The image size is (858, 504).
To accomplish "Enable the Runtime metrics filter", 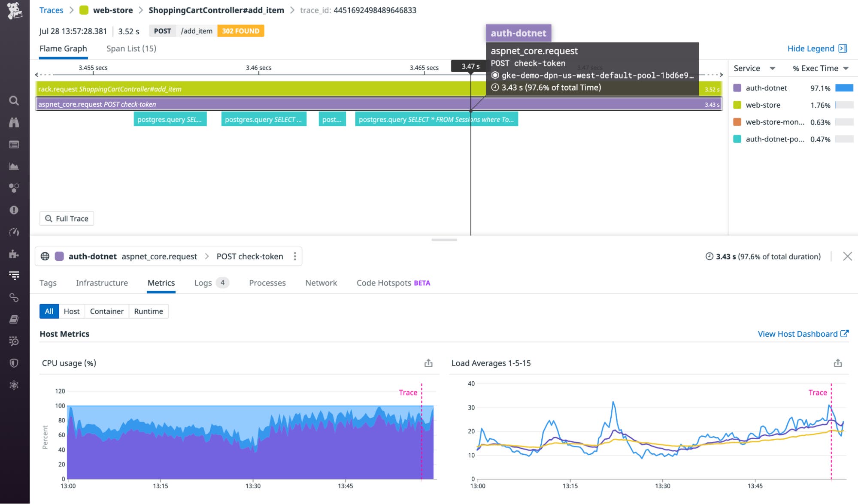I will tap(148, 311).
